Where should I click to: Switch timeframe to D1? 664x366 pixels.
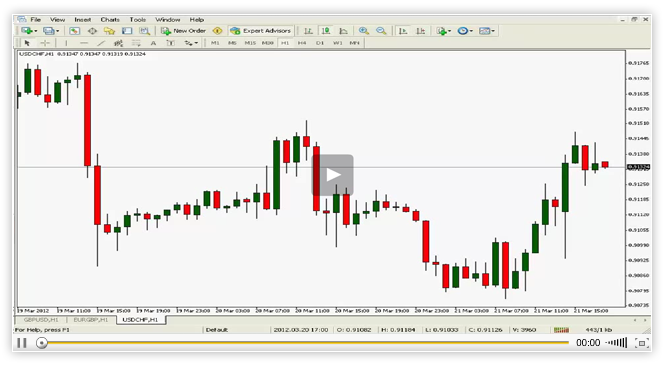tap(320, 43)
